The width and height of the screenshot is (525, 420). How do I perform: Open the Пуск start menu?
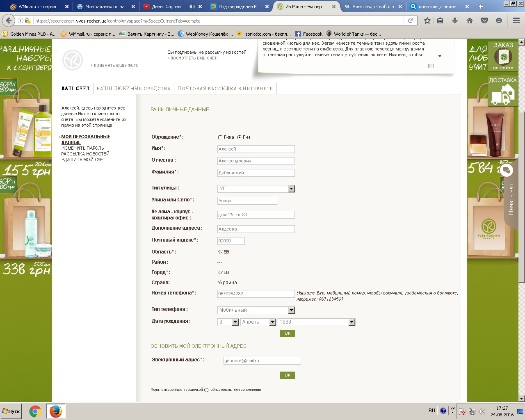[11, 411]
